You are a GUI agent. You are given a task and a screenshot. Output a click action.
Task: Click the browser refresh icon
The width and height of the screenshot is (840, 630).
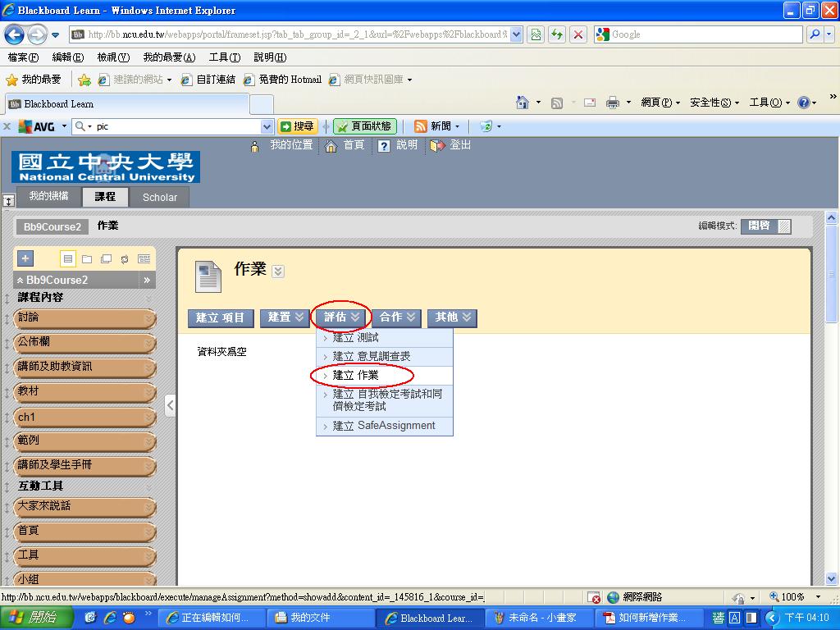coord(557,34)
